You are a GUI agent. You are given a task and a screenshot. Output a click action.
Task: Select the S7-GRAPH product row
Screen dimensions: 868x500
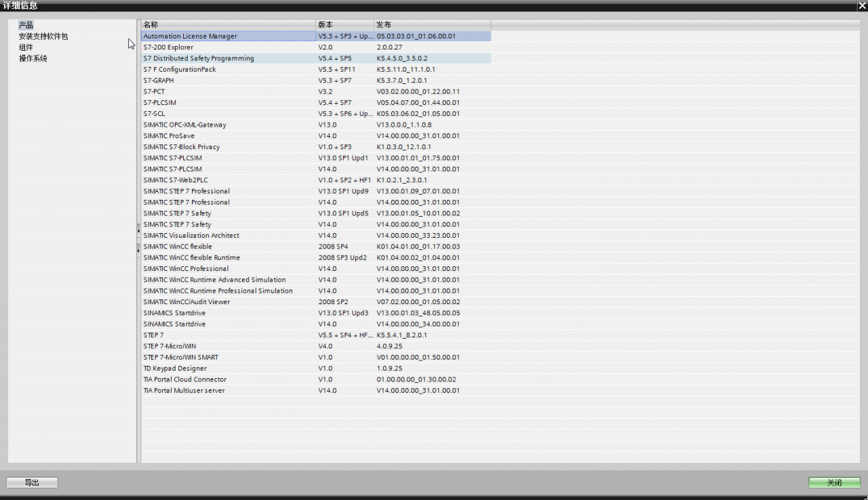point(316,81)
